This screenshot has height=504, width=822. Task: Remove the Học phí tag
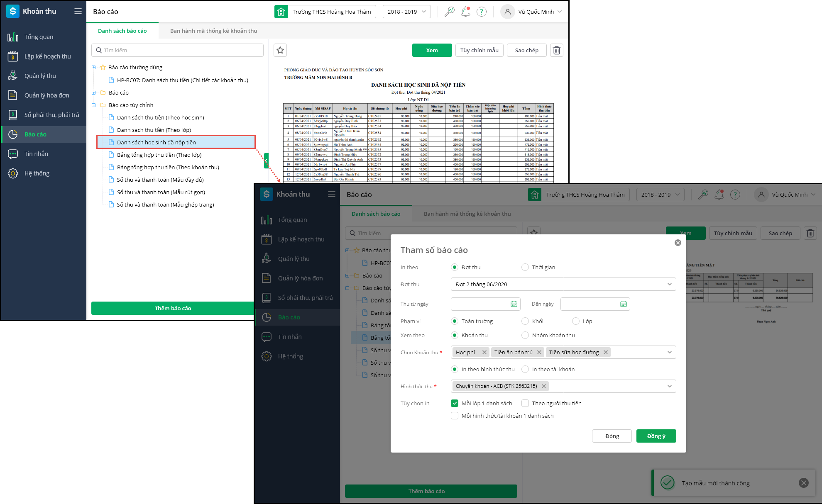click(484, 352)
